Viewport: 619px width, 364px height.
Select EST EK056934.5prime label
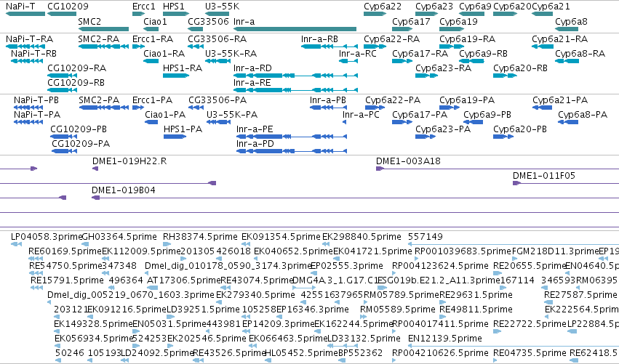pos(94,339)
